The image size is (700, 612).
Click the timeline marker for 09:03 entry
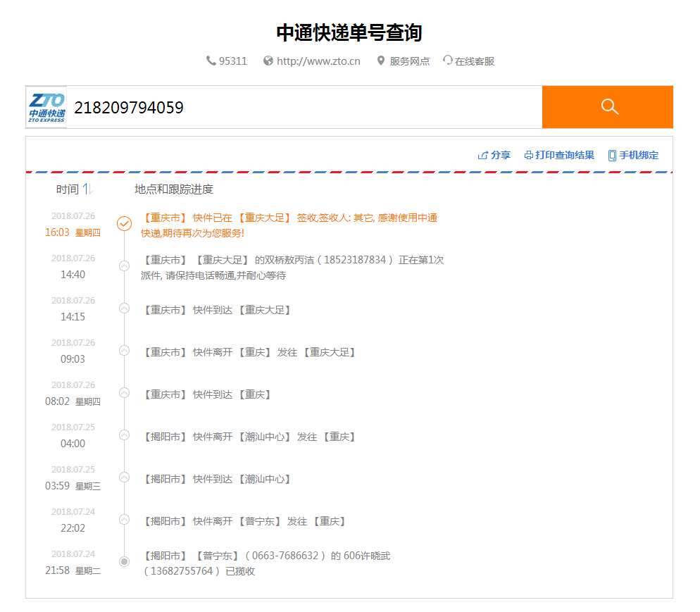click(125, 351)
